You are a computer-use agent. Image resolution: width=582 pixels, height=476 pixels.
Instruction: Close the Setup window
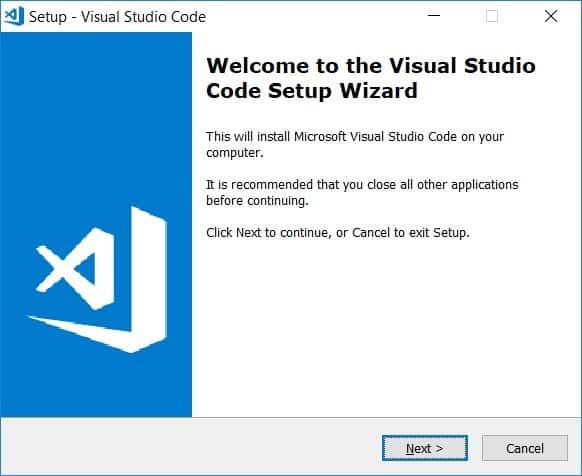pos(551,16)
